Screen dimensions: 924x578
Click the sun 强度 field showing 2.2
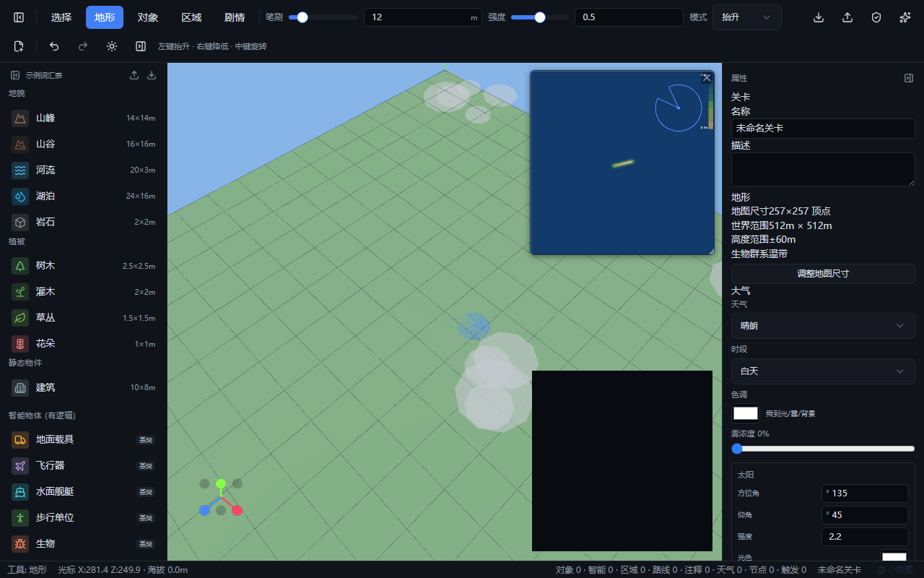(865, 537)
